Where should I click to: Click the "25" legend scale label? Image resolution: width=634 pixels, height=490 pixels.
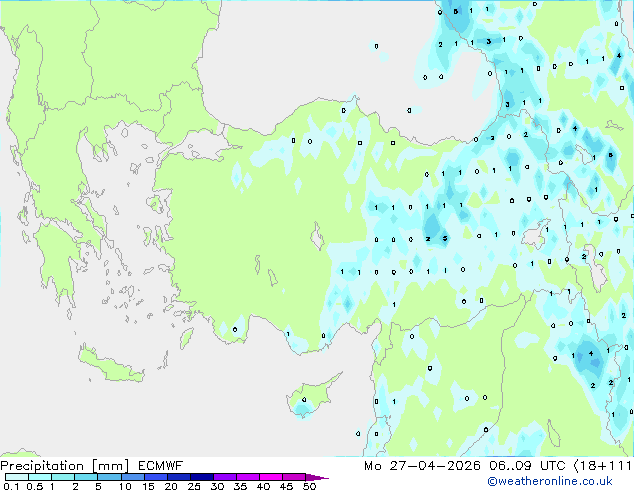point(194,486)
